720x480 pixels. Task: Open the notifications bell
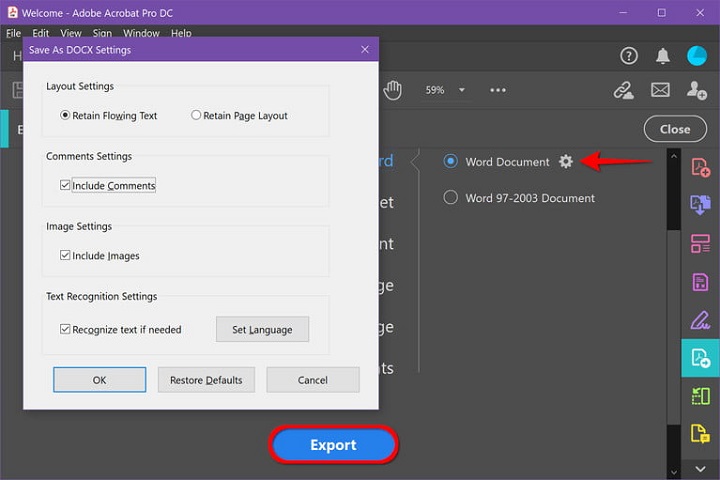662,56
